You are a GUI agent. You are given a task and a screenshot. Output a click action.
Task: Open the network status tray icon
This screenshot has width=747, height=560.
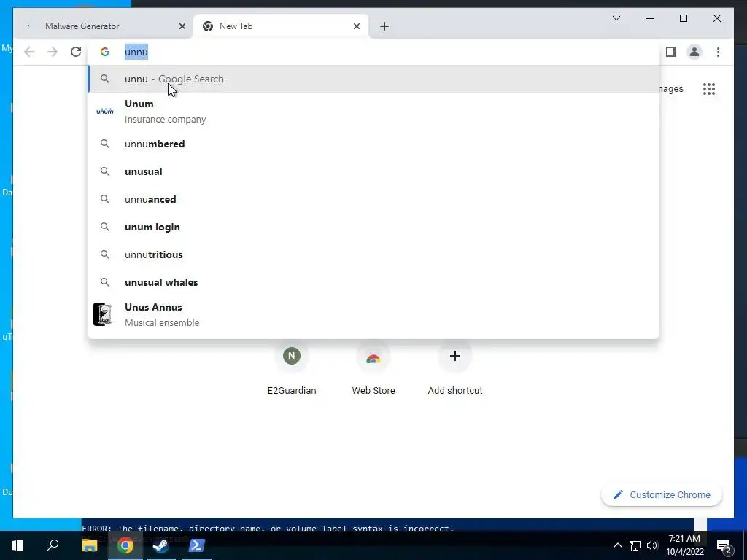coord(635,545)
